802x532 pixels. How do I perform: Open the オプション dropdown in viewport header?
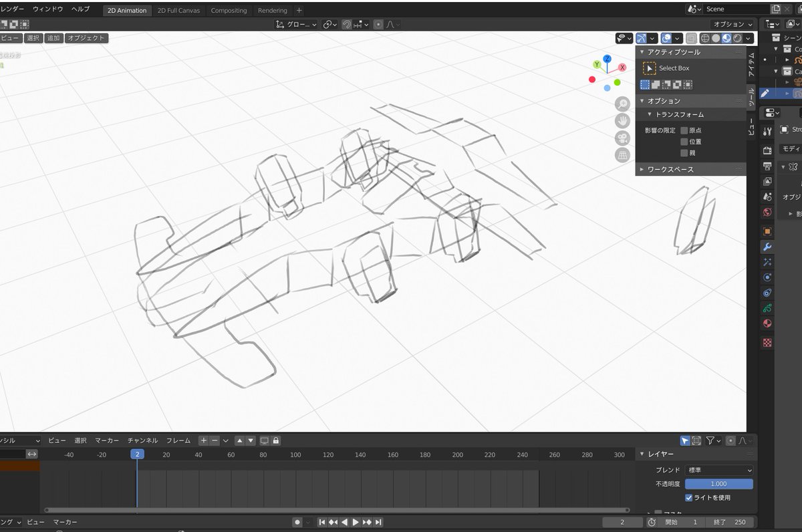click(x=733, y=24)
